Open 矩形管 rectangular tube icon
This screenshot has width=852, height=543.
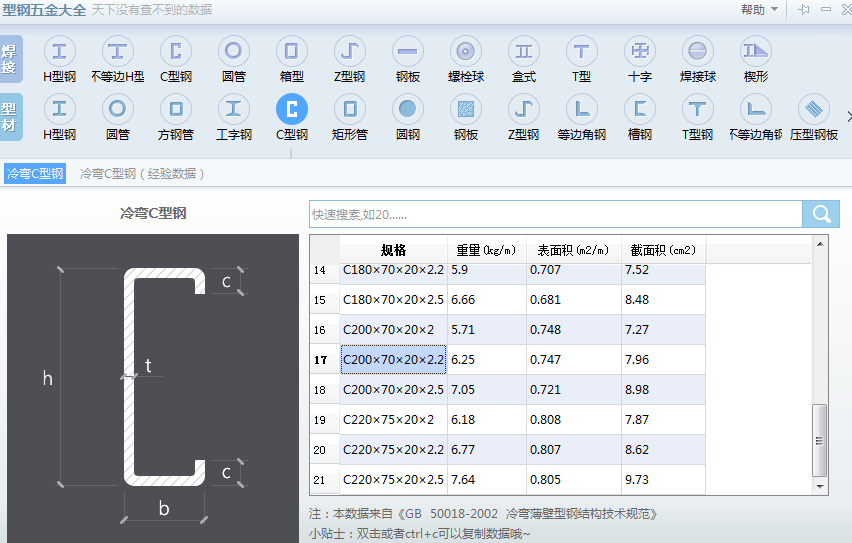(x=349, y=109)
